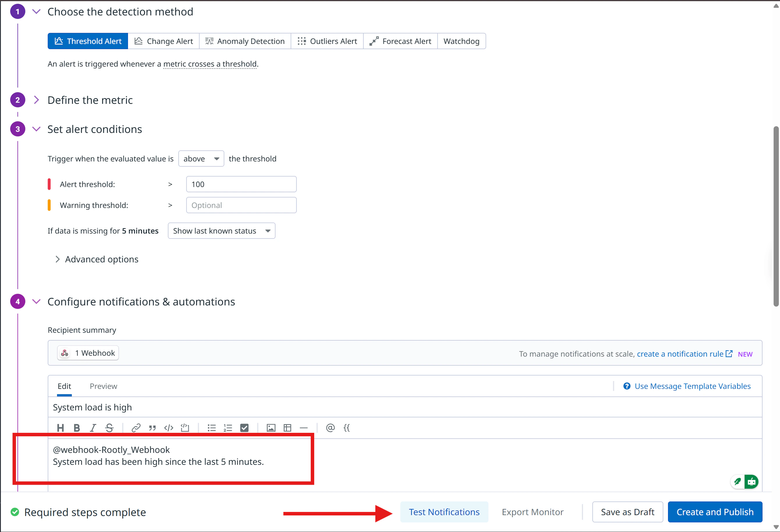Toggle the green AI assistant switch
780x532 pixels.
point(752,481)
